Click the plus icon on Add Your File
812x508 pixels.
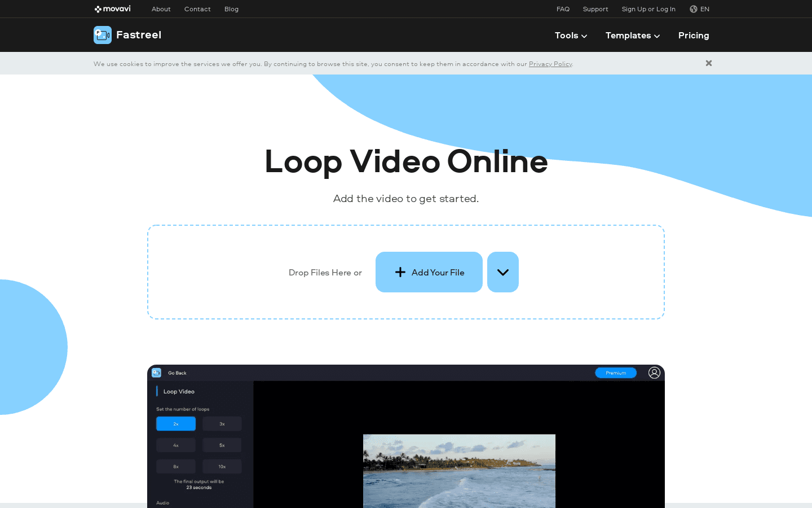coord(400,272)
